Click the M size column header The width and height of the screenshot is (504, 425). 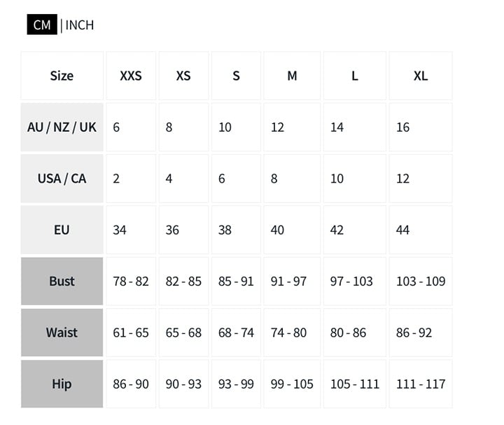point(292,76)
